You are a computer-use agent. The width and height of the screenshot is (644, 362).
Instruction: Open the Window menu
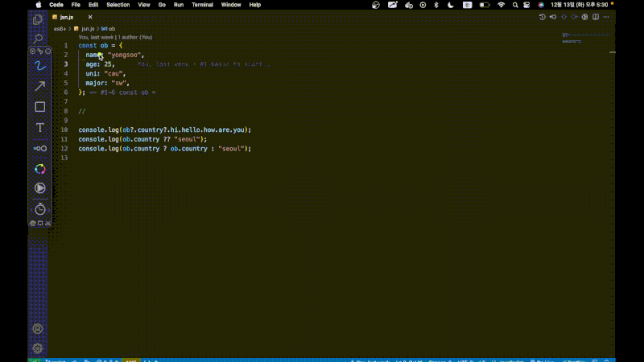pos(231,5)
